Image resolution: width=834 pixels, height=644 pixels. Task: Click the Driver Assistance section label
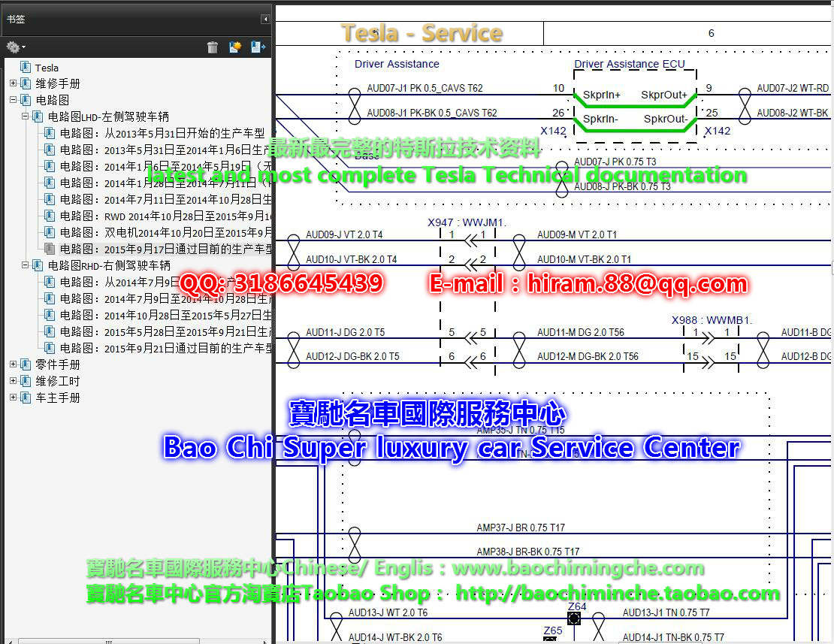click(397, 64)
